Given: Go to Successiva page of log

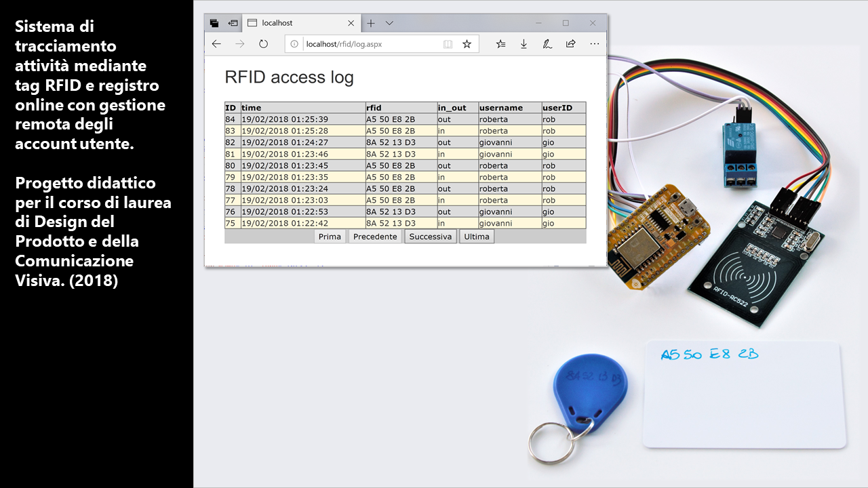Looking at the screenshot, I should click(x=430, y=237).
